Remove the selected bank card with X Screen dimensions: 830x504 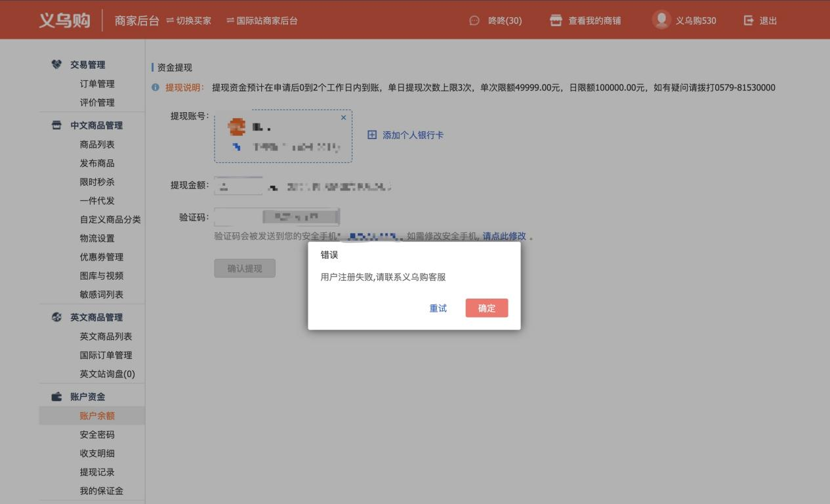click(343, 117)
